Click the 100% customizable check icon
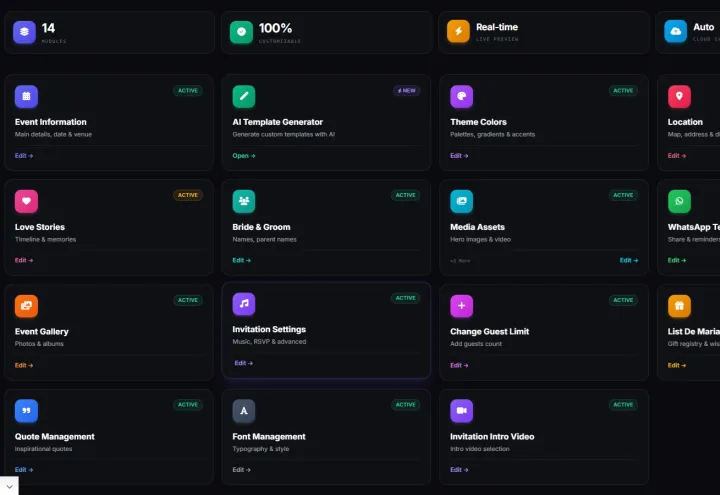 (x=242, y=32)
